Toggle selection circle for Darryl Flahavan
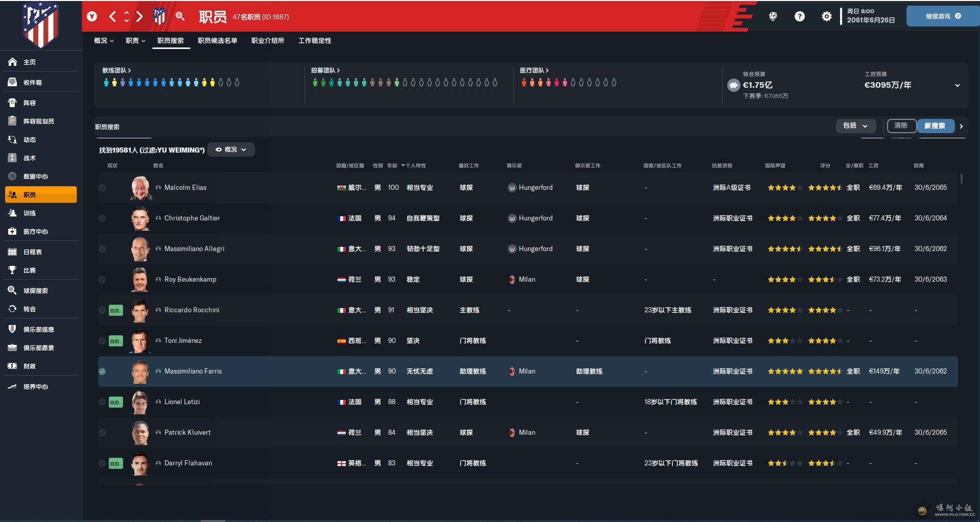Viewport: 980px width, 522px height. pyautogui.click(x=102, y=463)
